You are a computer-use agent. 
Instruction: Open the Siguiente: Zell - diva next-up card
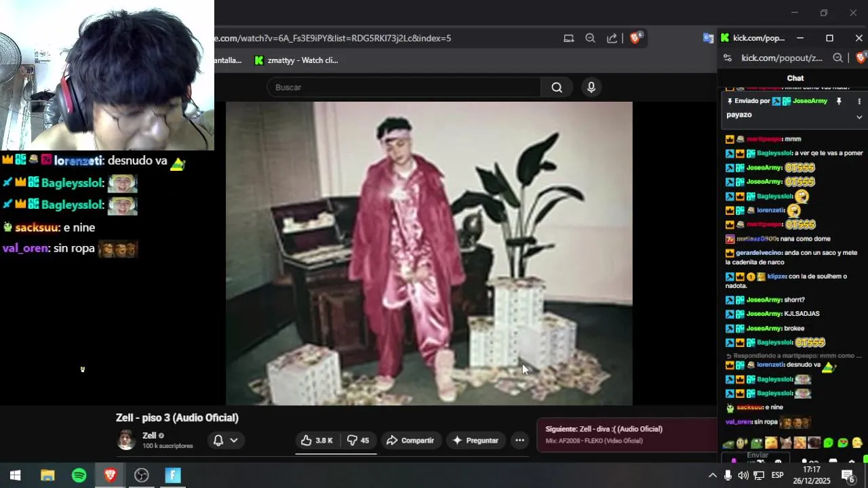[627, 434]
